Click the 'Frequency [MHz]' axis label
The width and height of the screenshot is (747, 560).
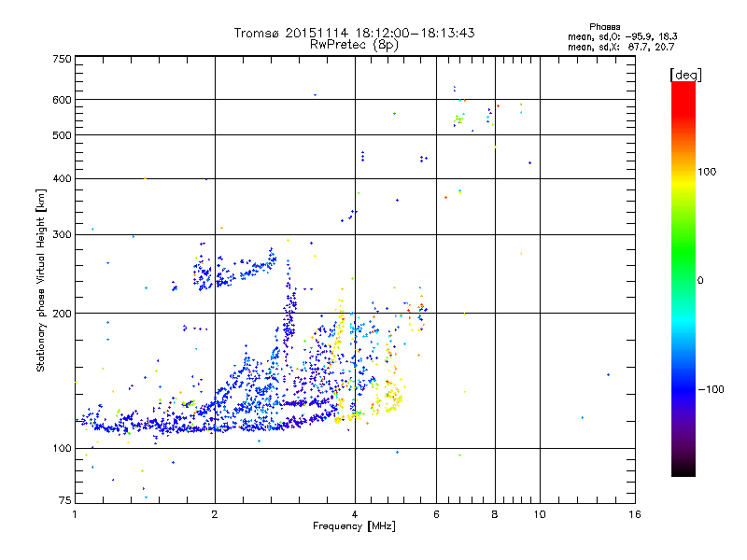pos(354,526)
